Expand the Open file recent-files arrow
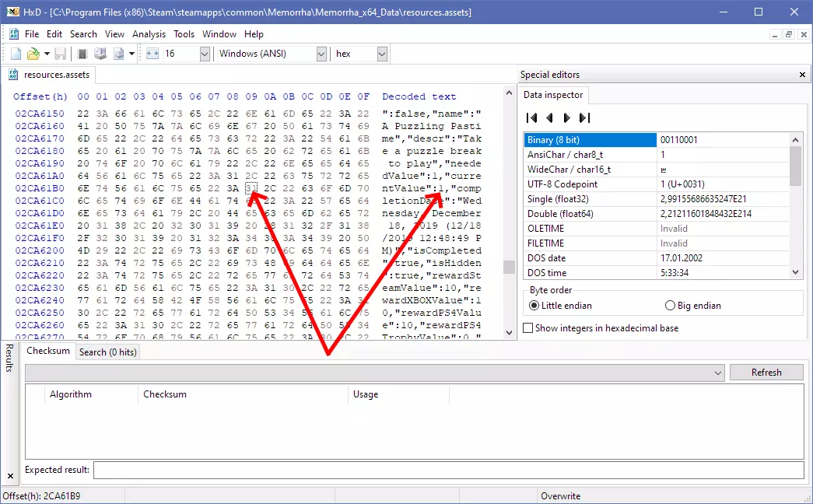 point(47,54)
